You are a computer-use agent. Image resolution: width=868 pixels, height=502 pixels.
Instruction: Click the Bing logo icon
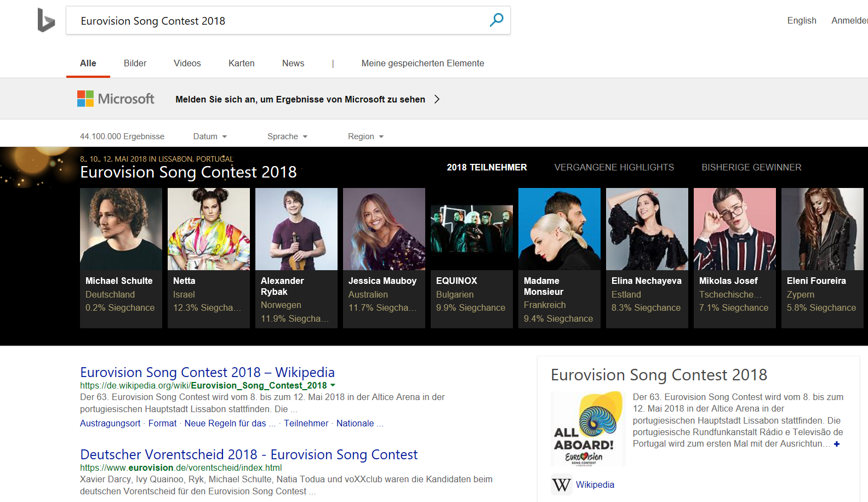point(46,20)
